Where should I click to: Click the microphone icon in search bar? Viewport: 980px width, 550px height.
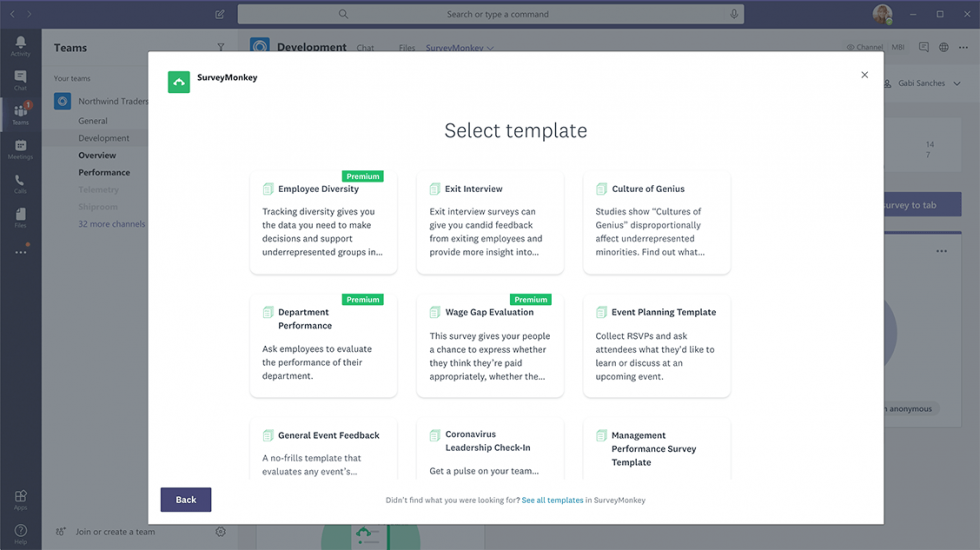tap(734, 14)
